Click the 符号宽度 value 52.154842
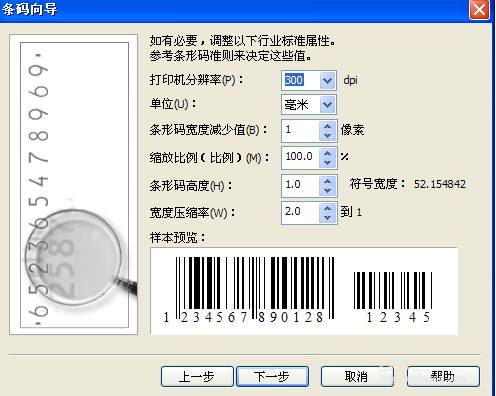Screen dimensions: 496x396 click(440, 184)
